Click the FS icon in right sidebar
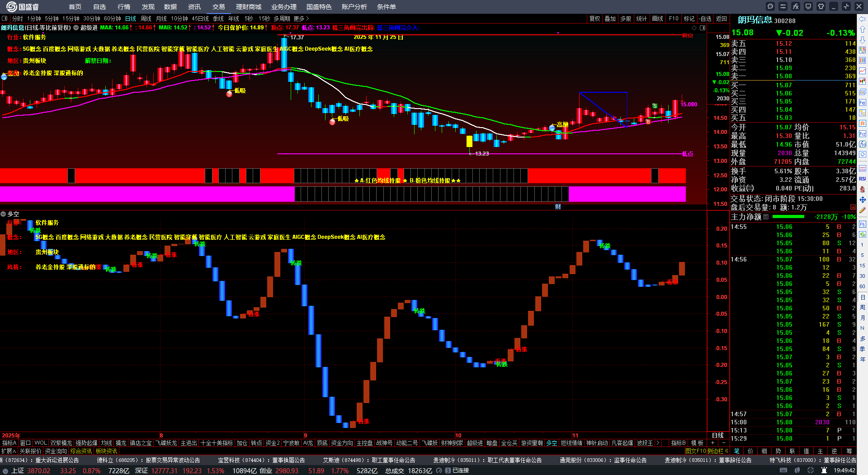Screen dimensions: 868x475 click(x=863, y=224)
